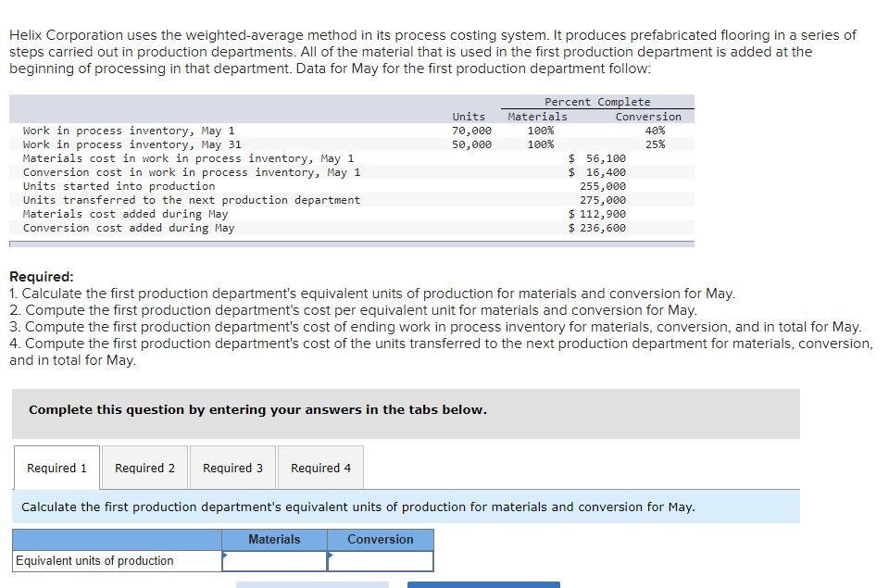
Task: Click the Conversion equivalent units input field
Action: [x=380, y=560]
